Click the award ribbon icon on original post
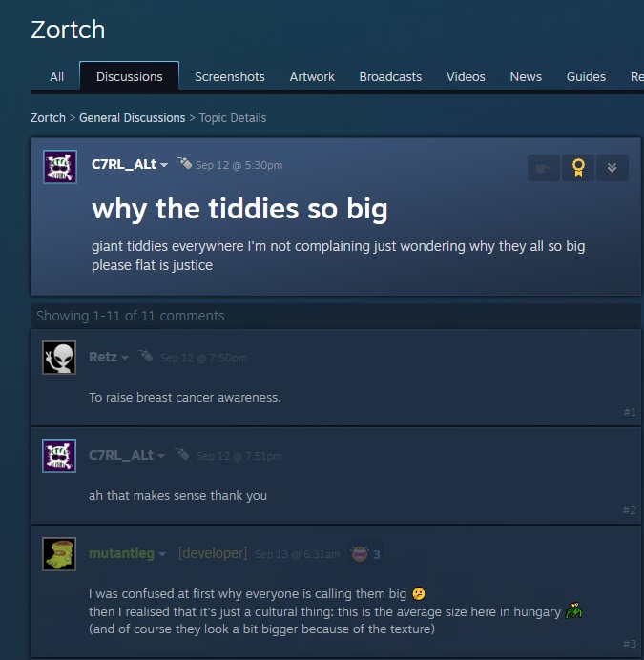The image size is (644, 660). pyautogui.click(x=578, y=168)
